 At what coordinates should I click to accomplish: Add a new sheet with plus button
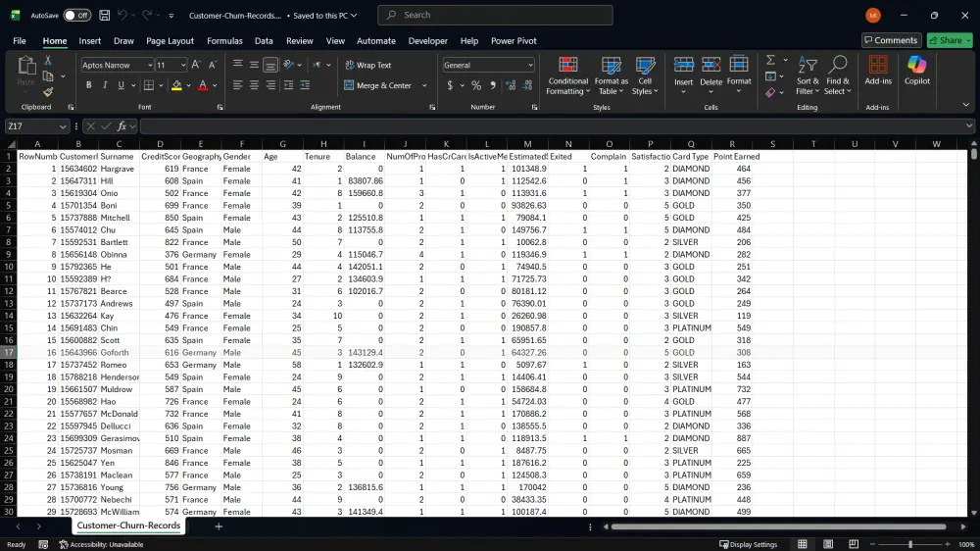(219, 526)
